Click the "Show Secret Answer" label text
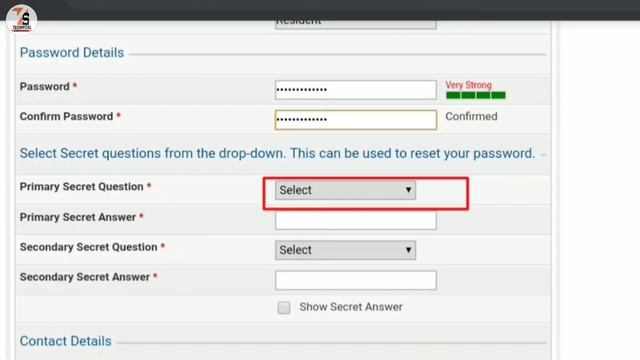640x360 pixels. (351, 307)
